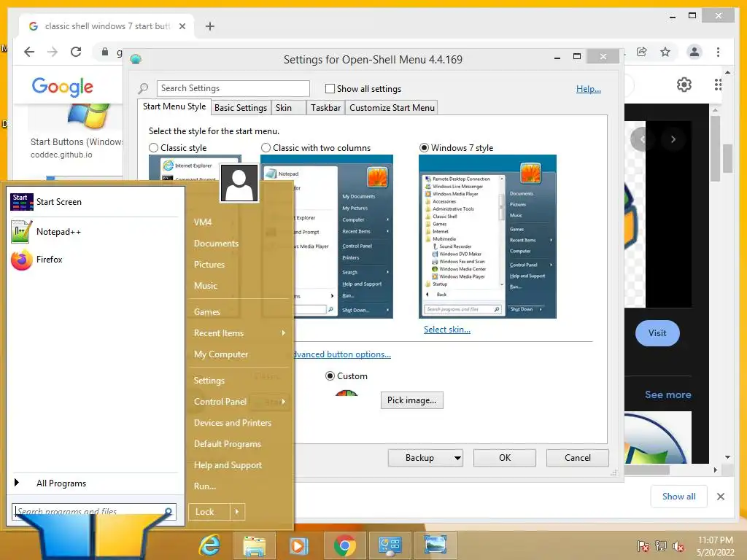Go back in Chrome's navigation

click(x=29, y=52)
